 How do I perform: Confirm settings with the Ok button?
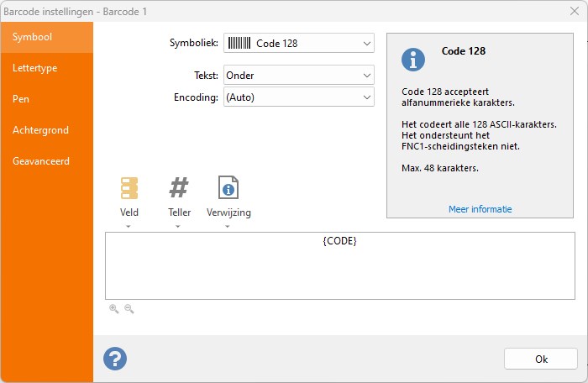click(x=541, y=359)
